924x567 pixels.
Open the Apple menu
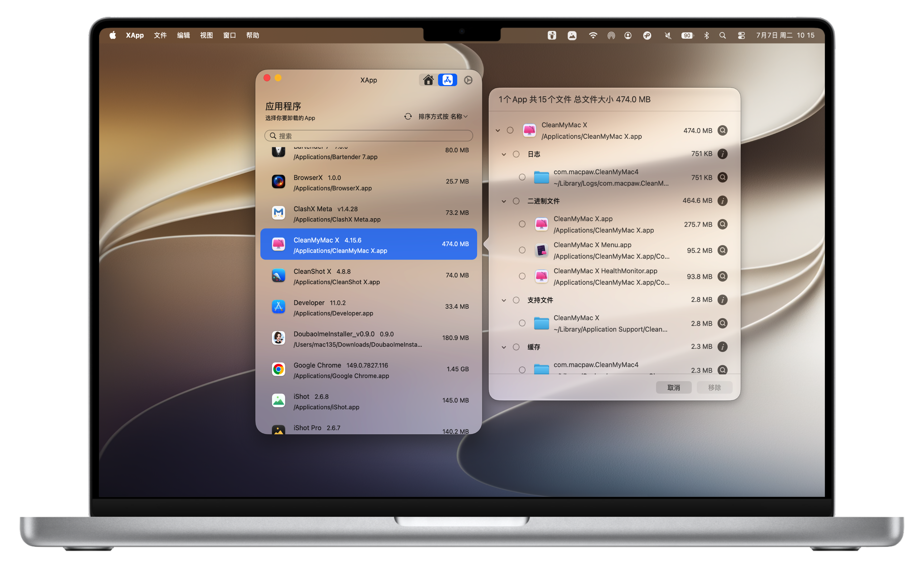tap(113, 35)
